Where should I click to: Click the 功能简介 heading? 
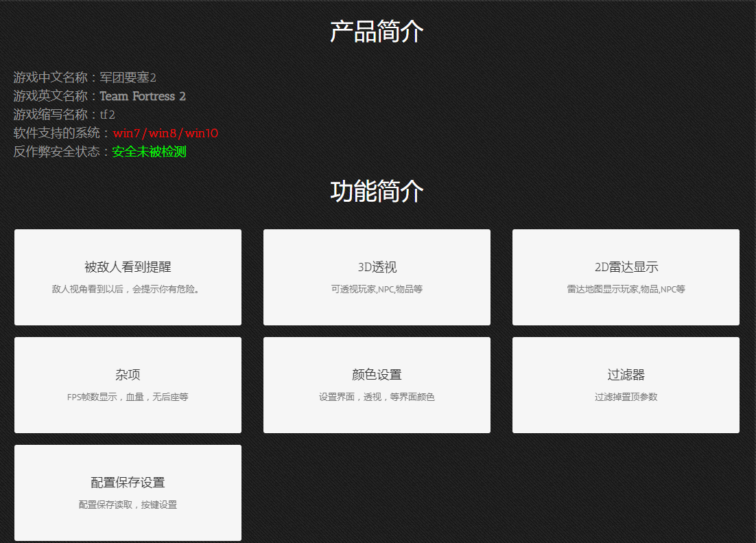pos(377,191)
